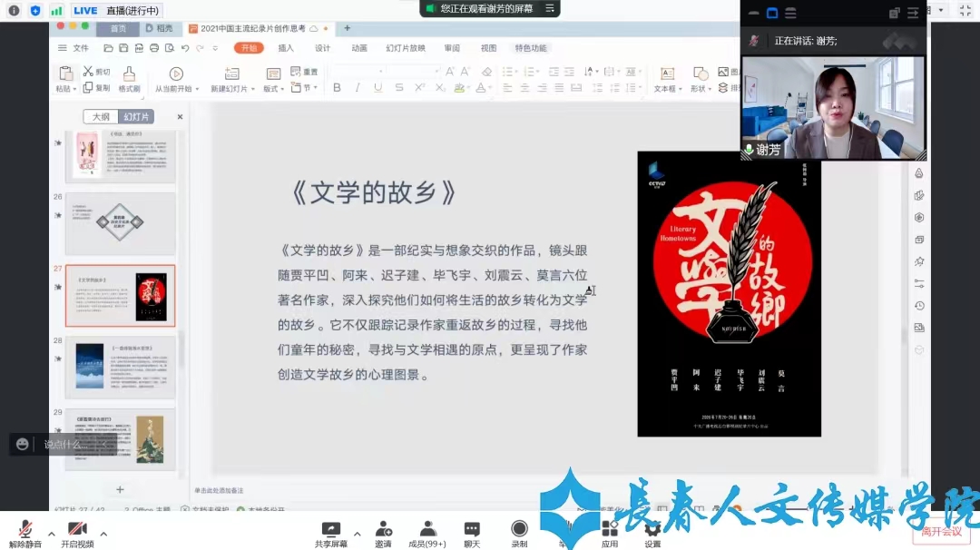Select the Format Painter (格式刷) brush
Screen dimensions: 980x550
(x=129, y=74)
